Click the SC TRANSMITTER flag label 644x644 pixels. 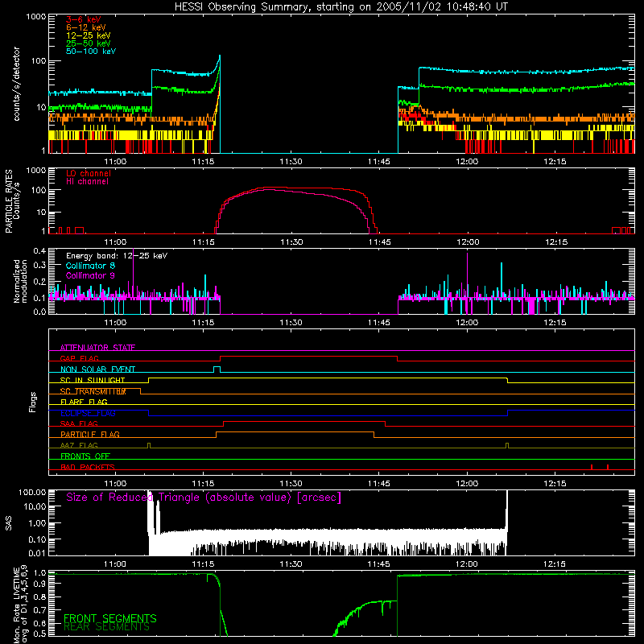click(93, 391)
